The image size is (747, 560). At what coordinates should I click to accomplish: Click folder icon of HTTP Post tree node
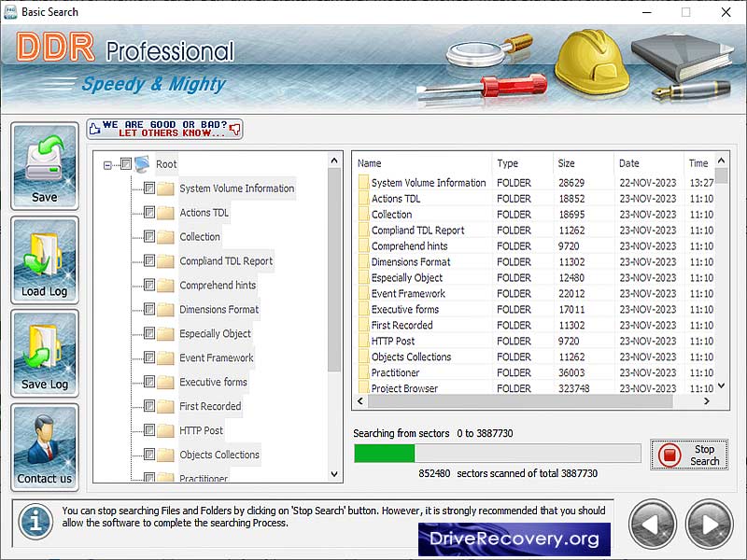click(165, 430)
